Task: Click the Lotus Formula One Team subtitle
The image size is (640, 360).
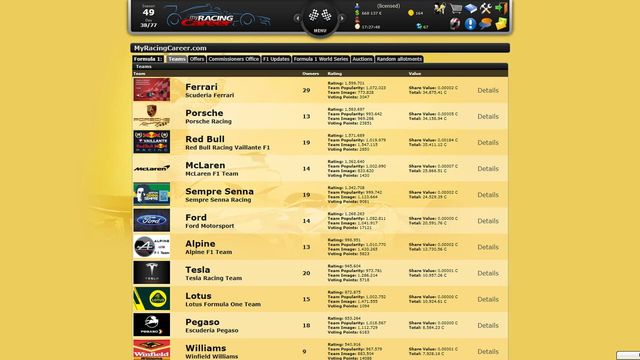Action: (223, 304)
